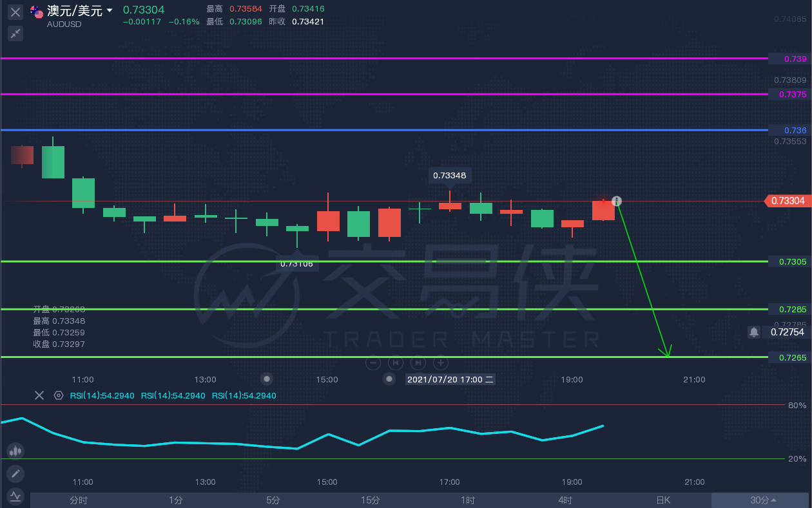Click the event marker dot near 14:00

pyautogui.click(x=266, y=379)
